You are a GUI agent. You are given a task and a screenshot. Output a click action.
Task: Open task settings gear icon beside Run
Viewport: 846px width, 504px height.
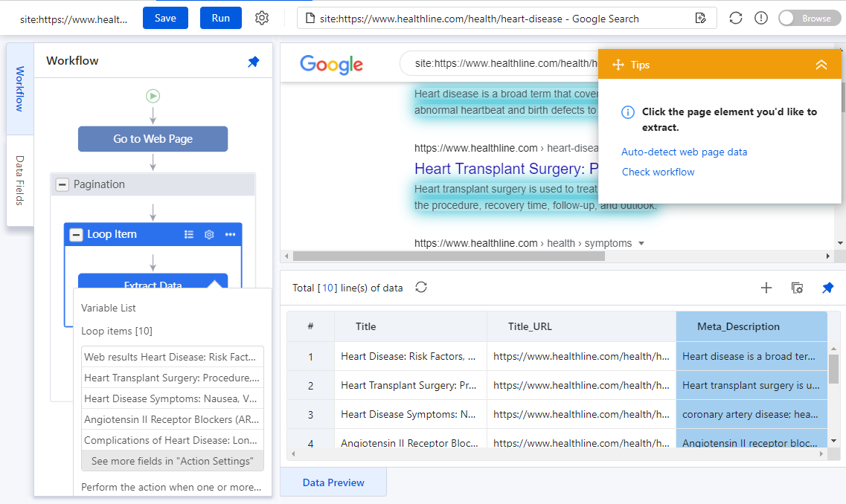coord(262,18)
